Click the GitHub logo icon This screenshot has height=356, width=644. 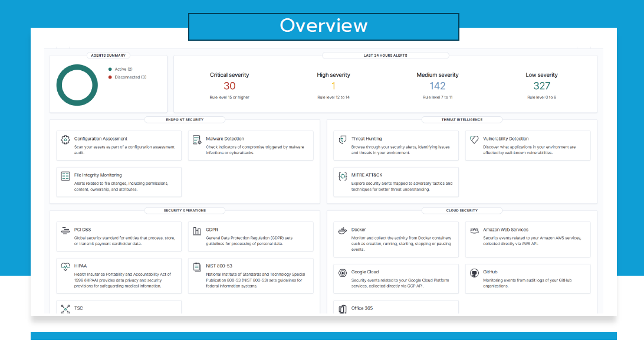(474, 273)
